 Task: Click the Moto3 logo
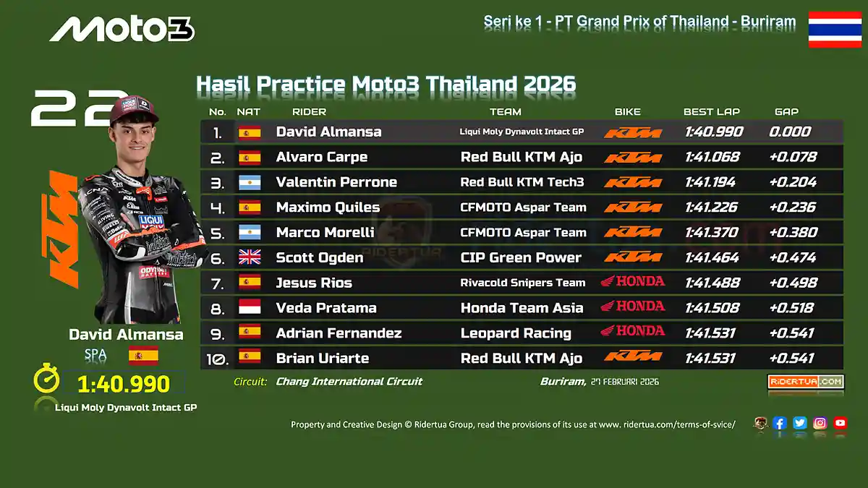[122, 29]
